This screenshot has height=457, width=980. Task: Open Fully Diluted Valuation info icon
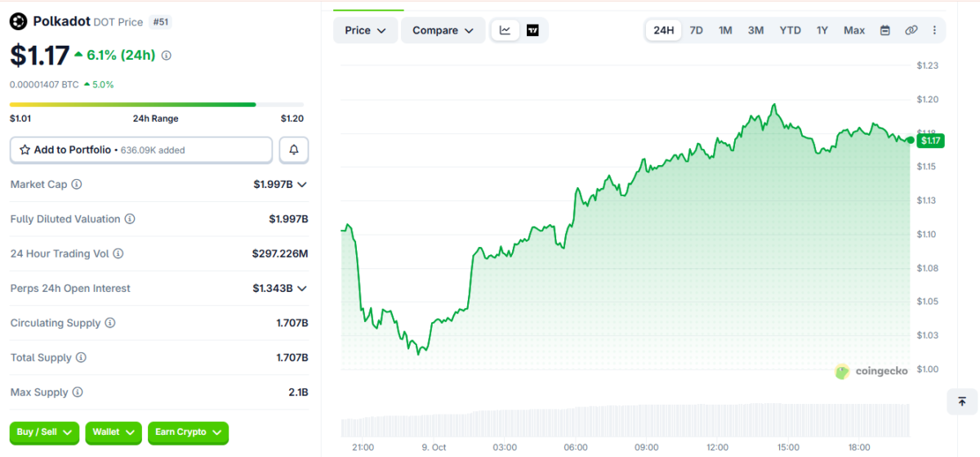pyautogui.click(x=130, y=219)
